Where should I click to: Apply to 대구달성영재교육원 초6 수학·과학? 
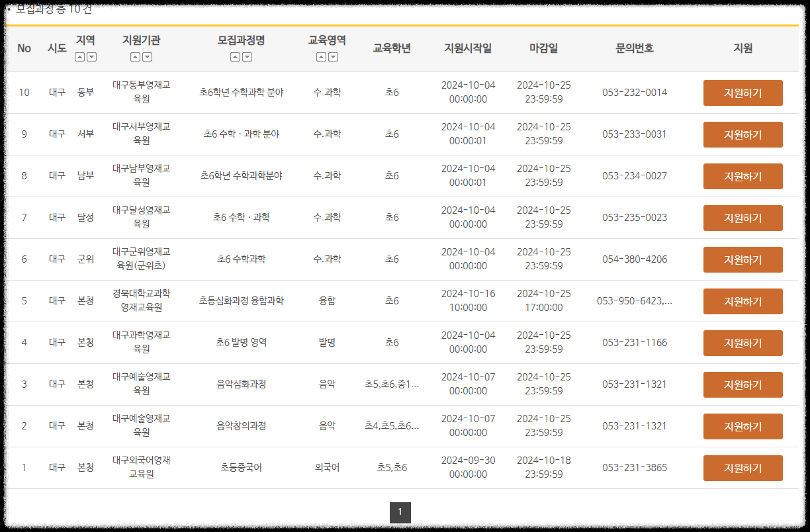pos(742,218)
